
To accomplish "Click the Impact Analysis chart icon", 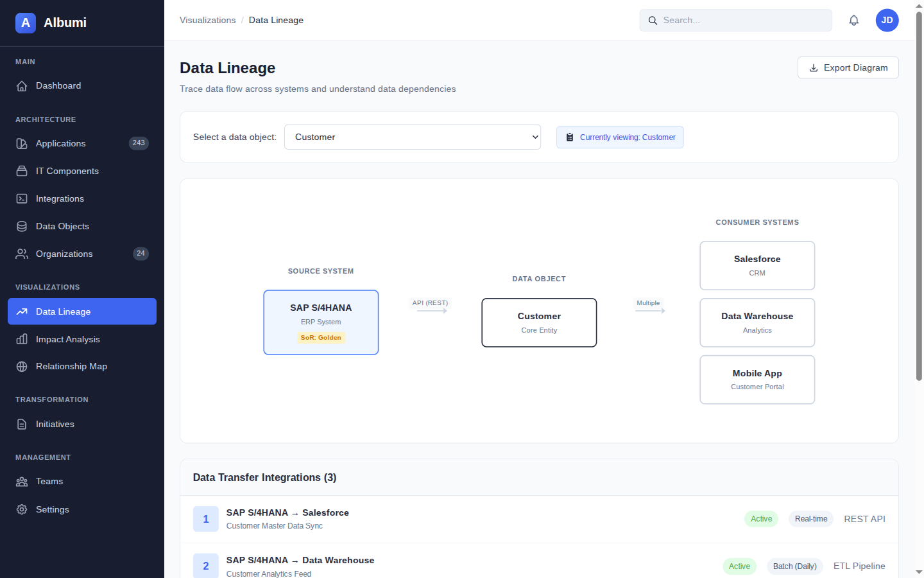I will coord(22,339).
